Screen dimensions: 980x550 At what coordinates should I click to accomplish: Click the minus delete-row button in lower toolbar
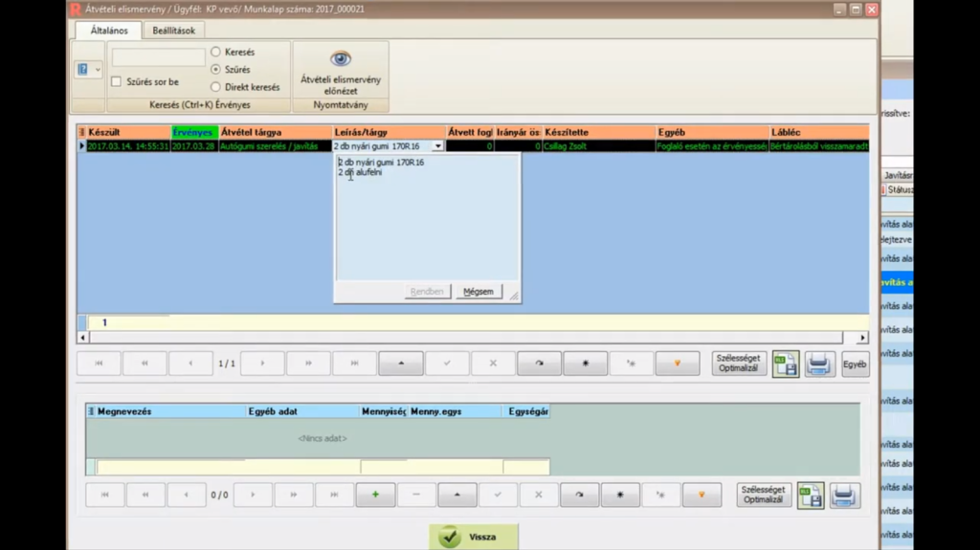pos(416,495)
